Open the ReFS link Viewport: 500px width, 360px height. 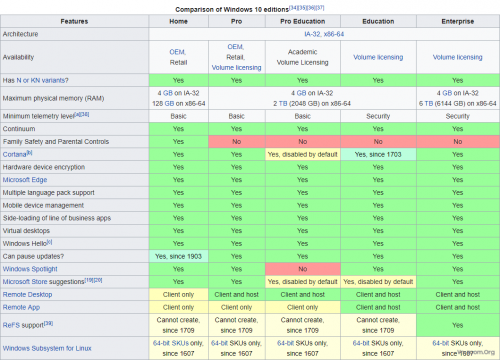click(11, 325)
